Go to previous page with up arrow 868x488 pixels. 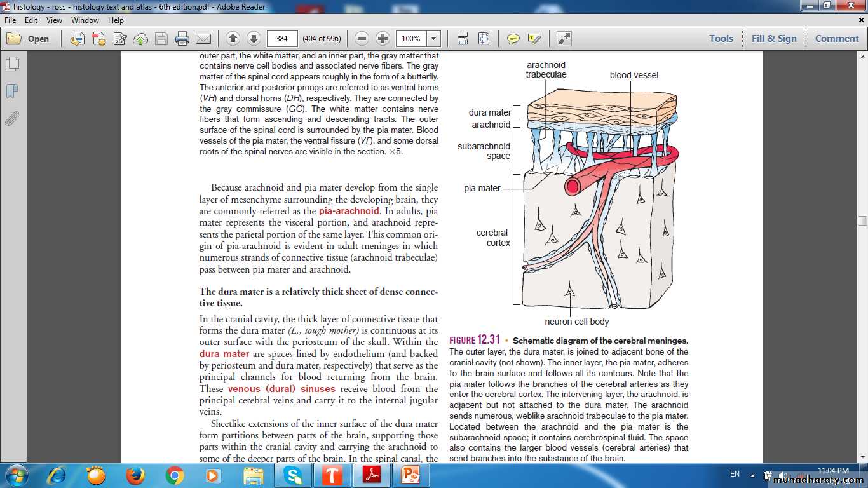(x=233, y=39)
